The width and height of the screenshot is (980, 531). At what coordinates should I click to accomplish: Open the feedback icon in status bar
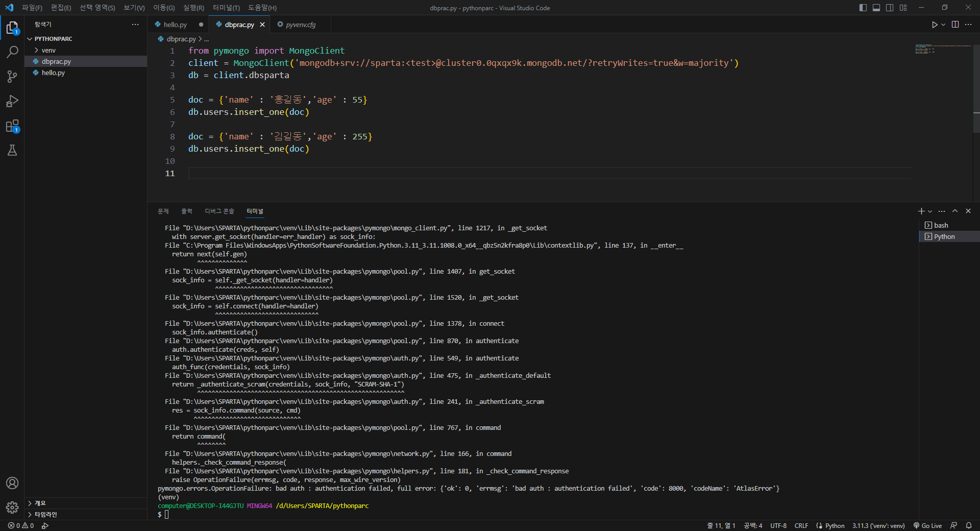[953, 525]
